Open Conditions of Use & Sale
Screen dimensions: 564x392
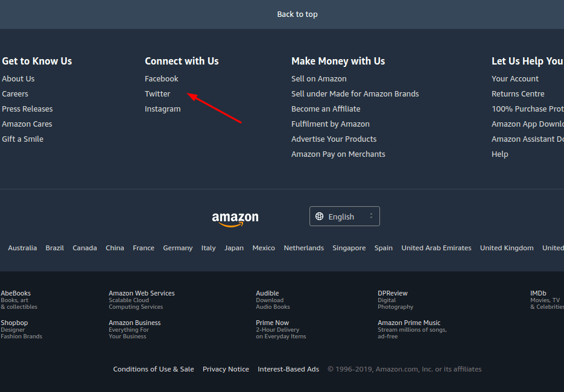(x=154, y=369)
